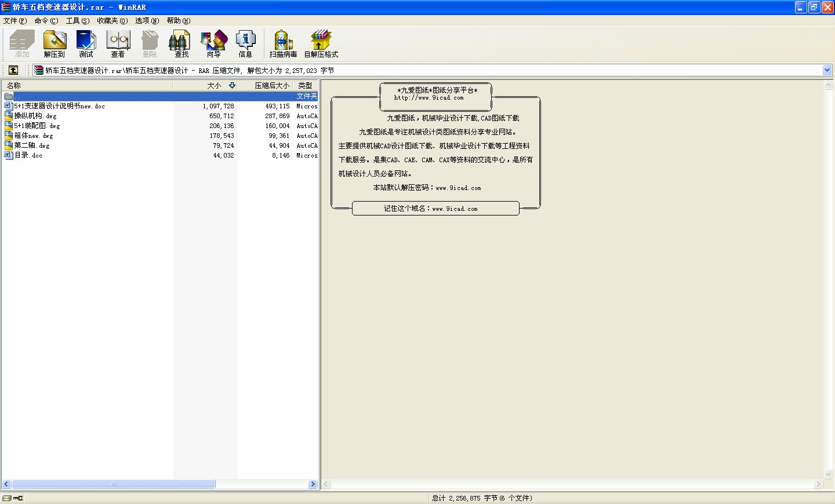The height and width of the screenshot is (504, 835).
Task: Open the 收藏夹 (Favorites) menu
Action: 112,21
